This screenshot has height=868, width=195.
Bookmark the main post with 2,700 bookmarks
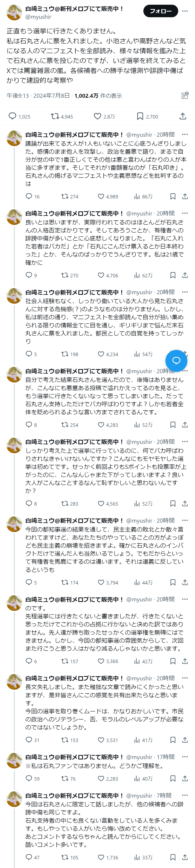click(140, 116)
